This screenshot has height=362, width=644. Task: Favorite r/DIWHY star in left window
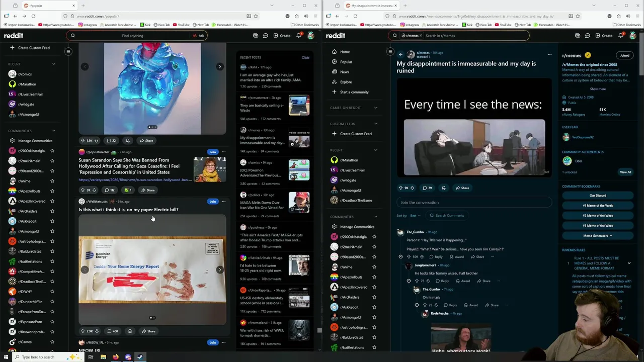pyautogui.click(x=52, y=292)
